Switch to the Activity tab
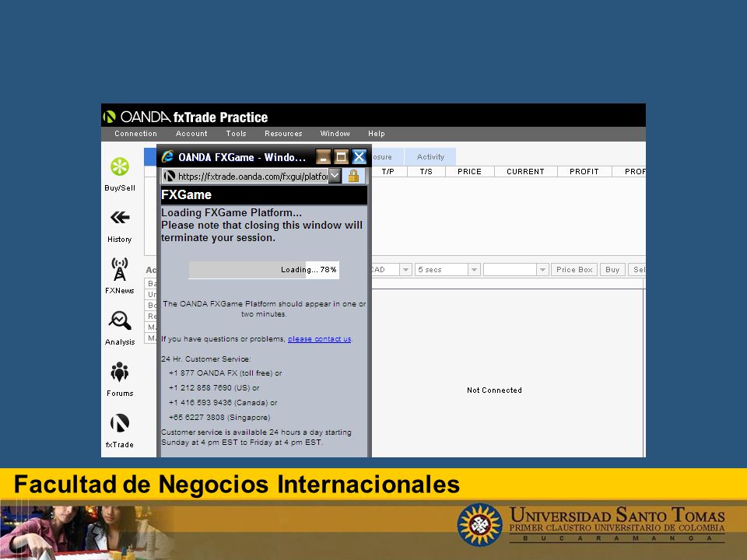 click(430, 156)
